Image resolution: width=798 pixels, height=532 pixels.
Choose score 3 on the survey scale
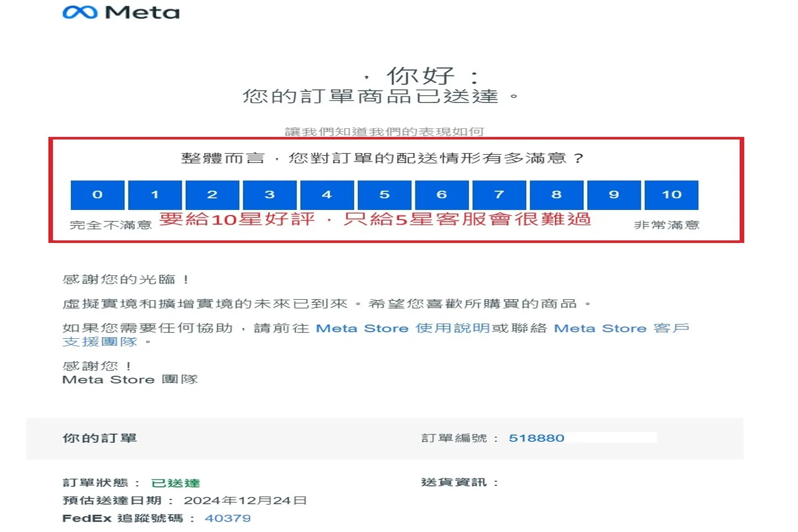coord(269,195)
